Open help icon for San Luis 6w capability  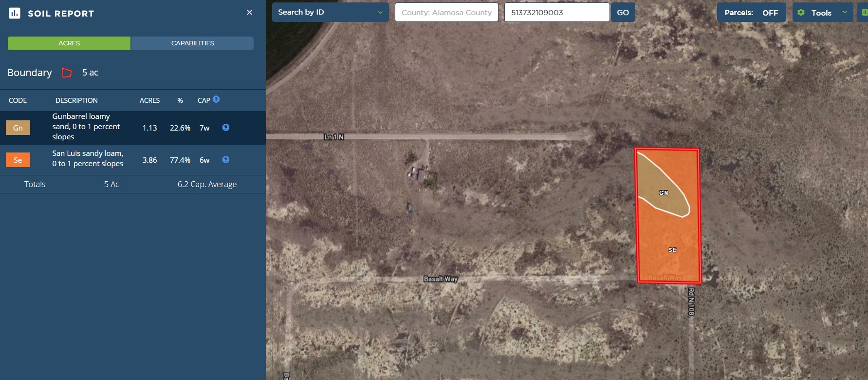point(225,160)
